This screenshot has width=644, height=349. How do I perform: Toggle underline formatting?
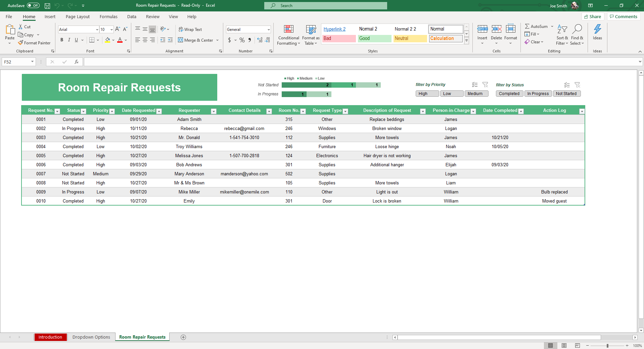click(x=76, y=40)
